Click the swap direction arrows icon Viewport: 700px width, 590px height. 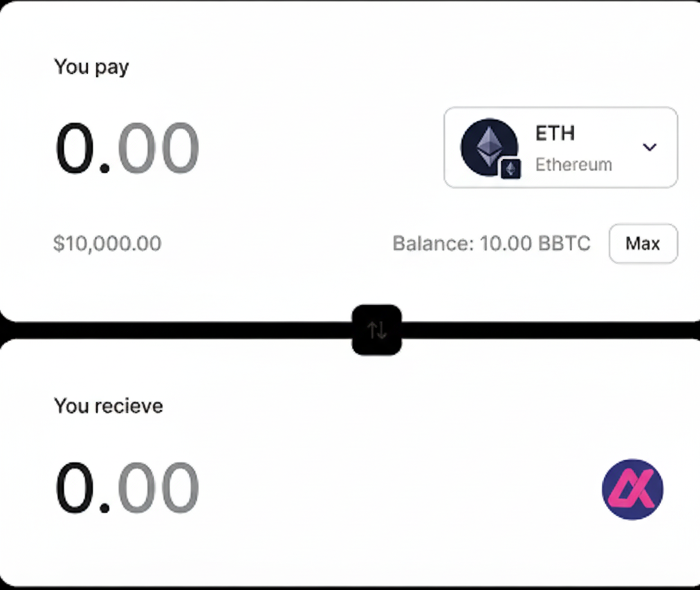tap(377, 330)
